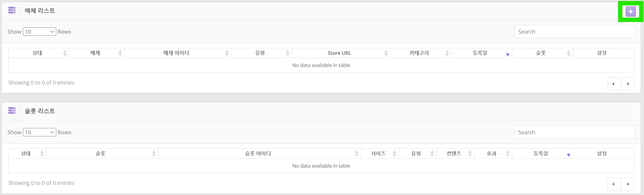Sort by 매체 아이디 column header
The width and height of the screenshot is (644, 195).
[x=176, y=53]
